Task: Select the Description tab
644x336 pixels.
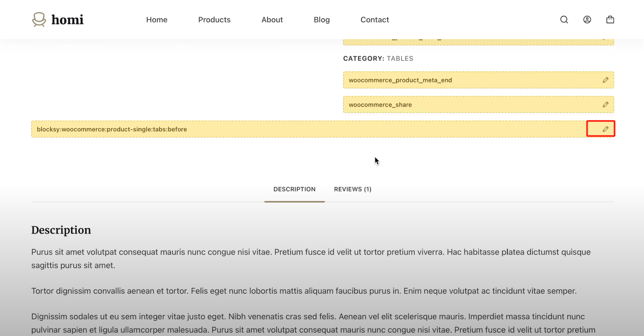Action: [x=295, y=189]
